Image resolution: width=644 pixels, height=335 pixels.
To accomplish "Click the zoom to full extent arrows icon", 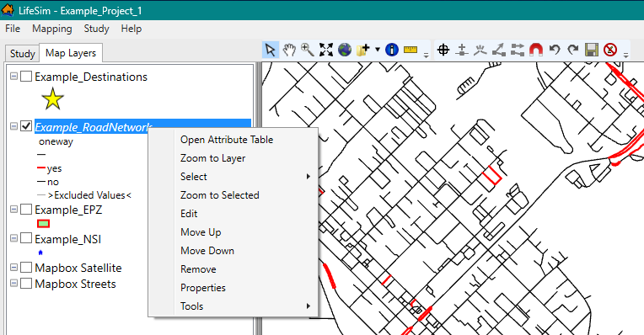I will [326, 50].
